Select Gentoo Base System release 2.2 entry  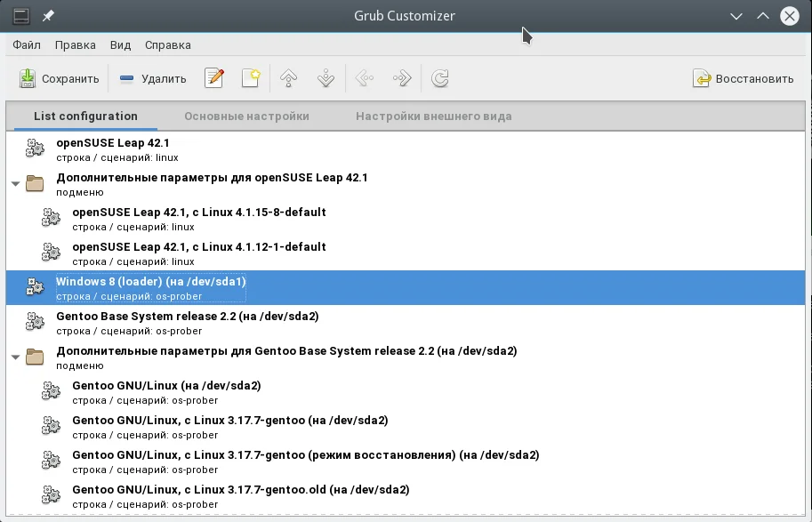tap(406, 322)
